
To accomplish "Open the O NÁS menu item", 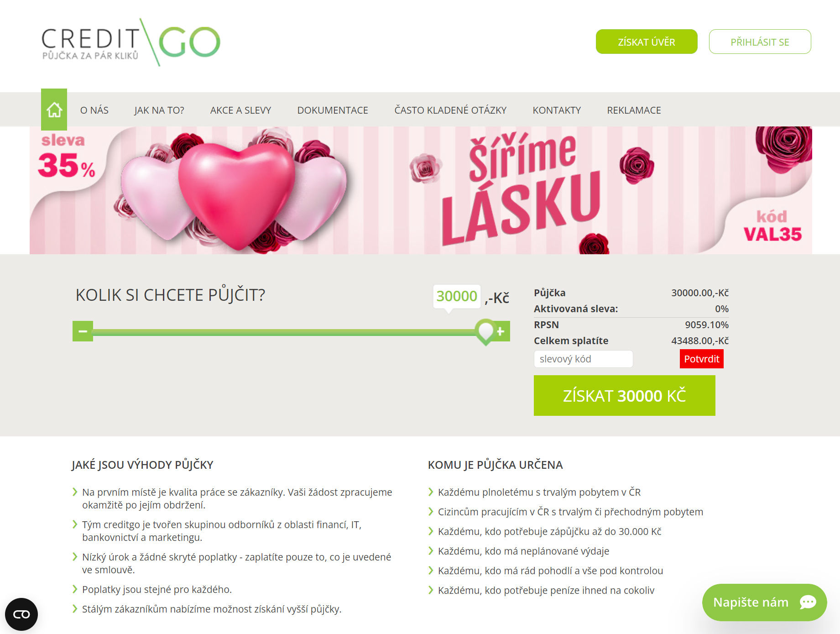I will pos(94,110).
